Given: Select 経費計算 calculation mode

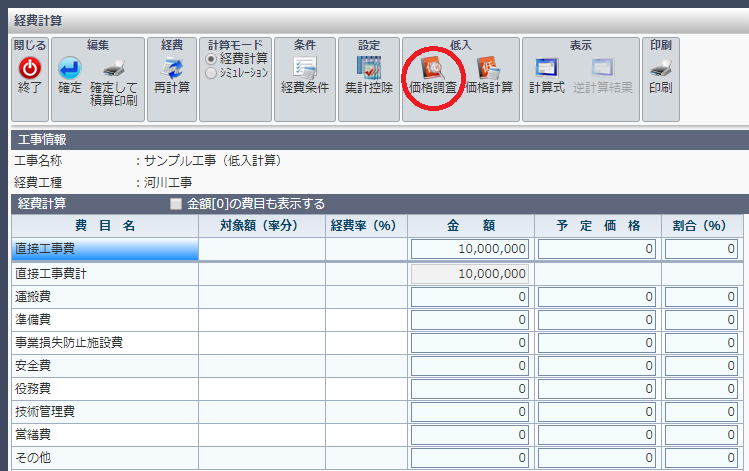Looking at the screenshot, I should [211, 59].
